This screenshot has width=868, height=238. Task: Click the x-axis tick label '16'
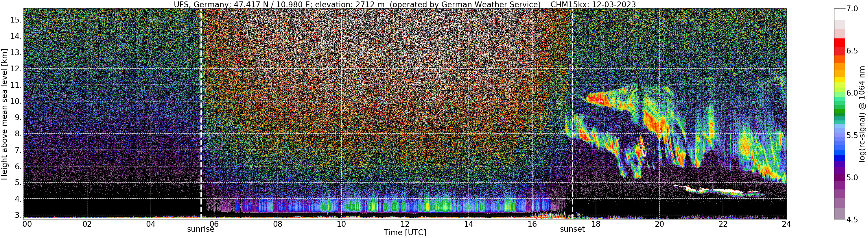coord(532,224)
